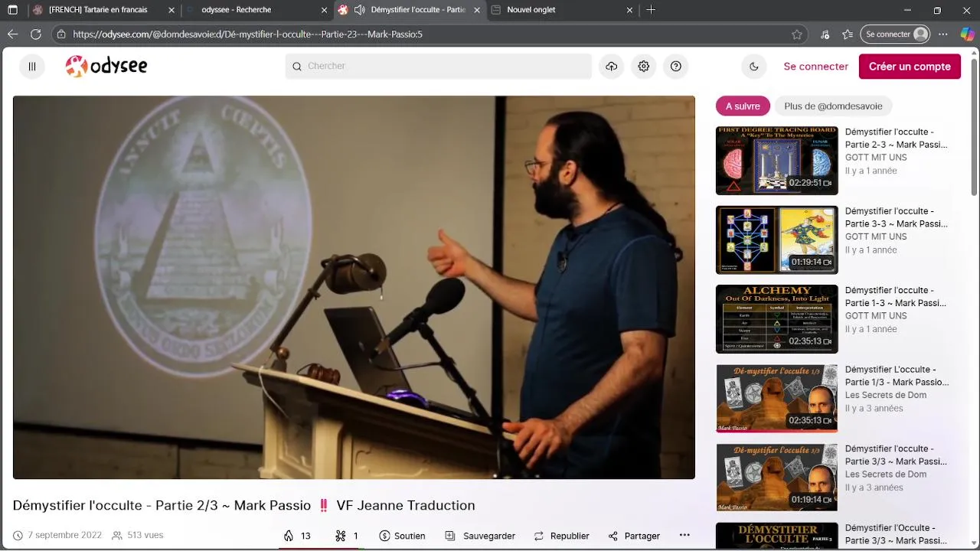Close the [FRENCH] Tartarie tab

(170, 10)
